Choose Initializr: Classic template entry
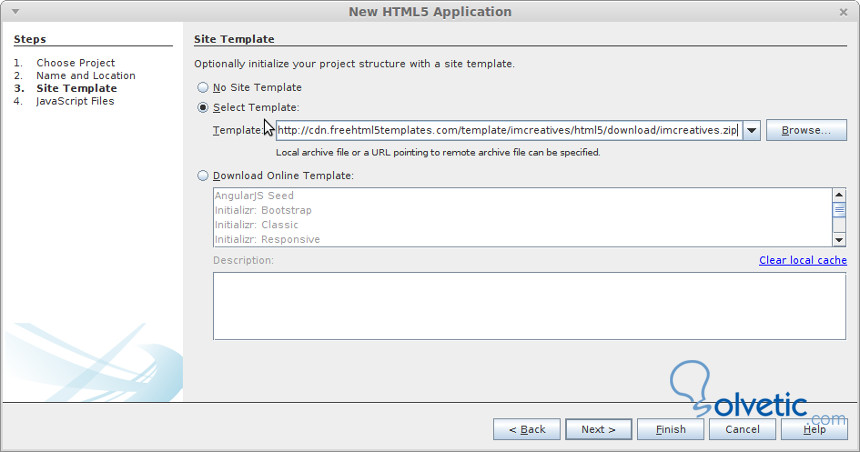This screenshot has width=860, height=452. tap(256, 225)
